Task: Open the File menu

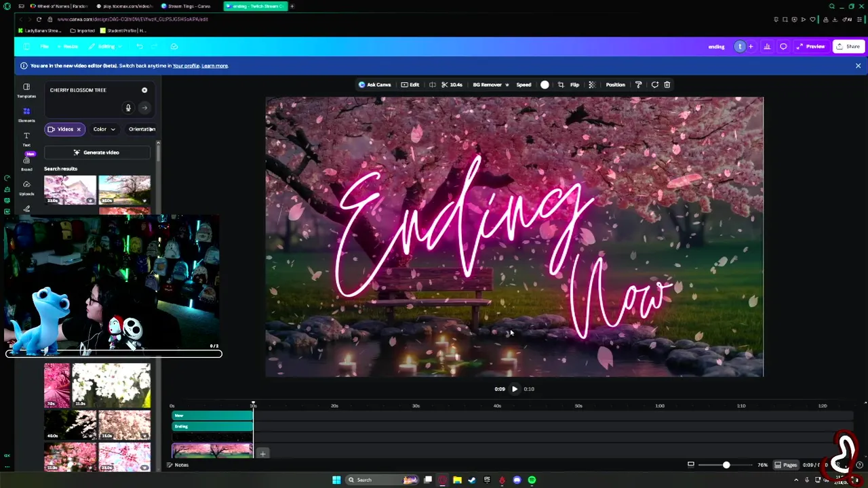Action: (x=44, y=47)
